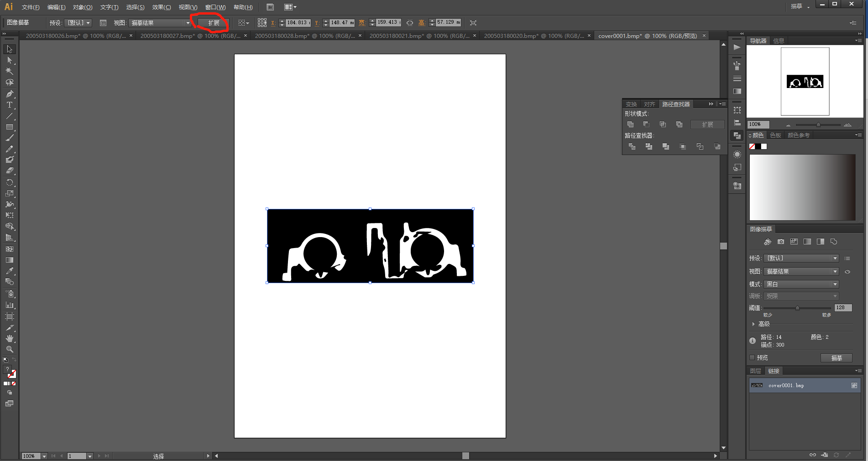868x461 pixels.
Task: Select the cover0001.bmp row in the Links panel
Action: coord(805,385)
